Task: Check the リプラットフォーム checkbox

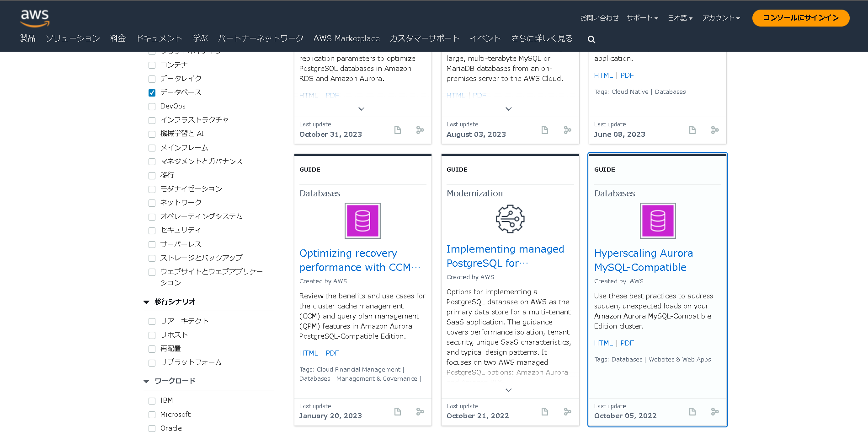Action: (x=152, y=363)
